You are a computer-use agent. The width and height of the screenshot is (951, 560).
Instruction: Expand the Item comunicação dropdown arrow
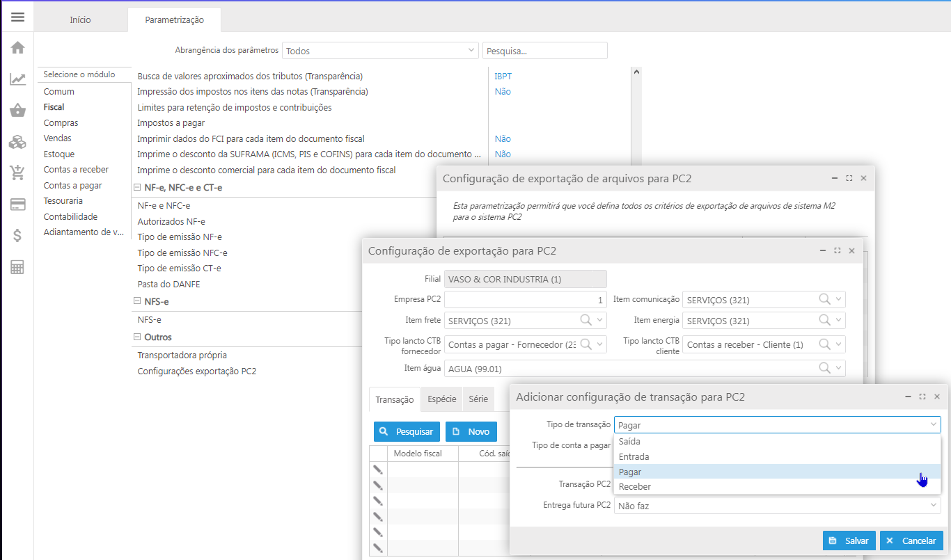tap(839, 300)
